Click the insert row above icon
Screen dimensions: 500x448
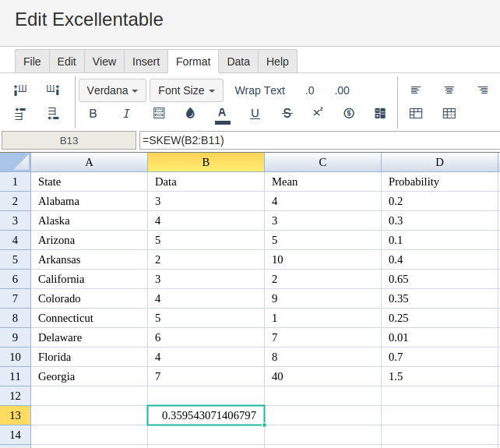coord(20,114)
